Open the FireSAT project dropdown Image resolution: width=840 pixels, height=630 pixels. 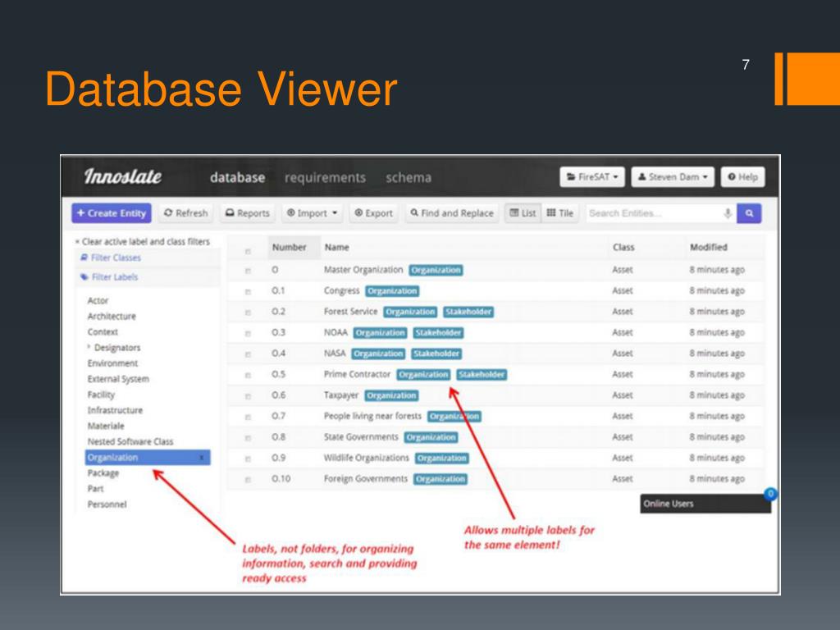click(x=592, y=177)
